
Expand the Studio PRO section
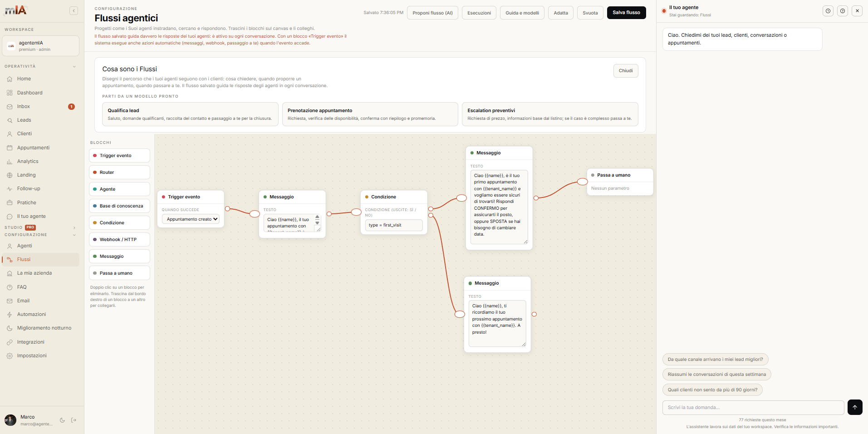(74, 228)
